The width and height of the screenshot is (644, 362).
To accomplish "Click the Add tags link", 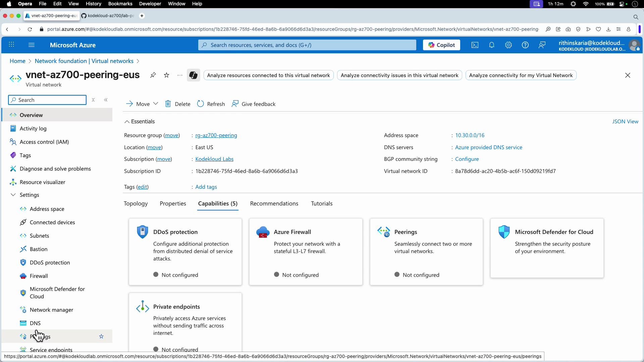I will tap(206, 187).
